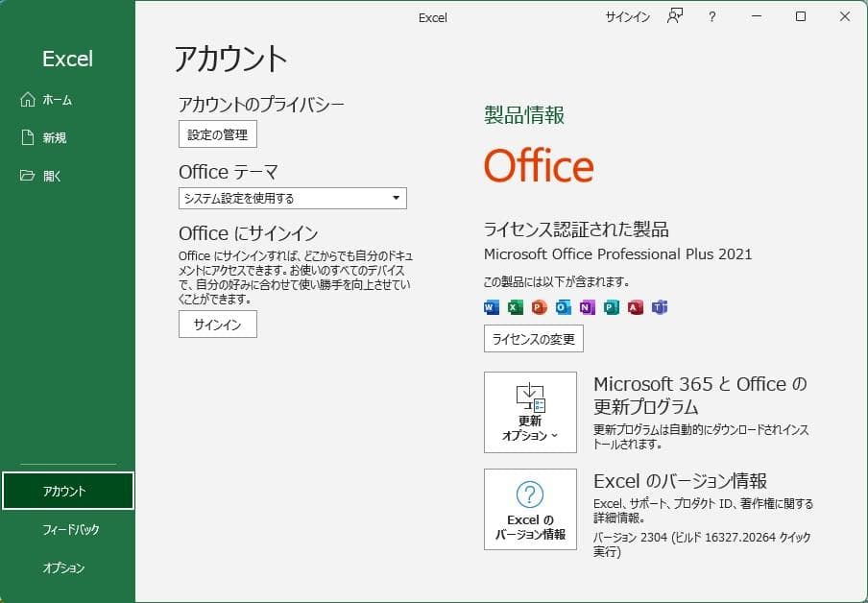Click the Word icon in included products

click(491, 306)
